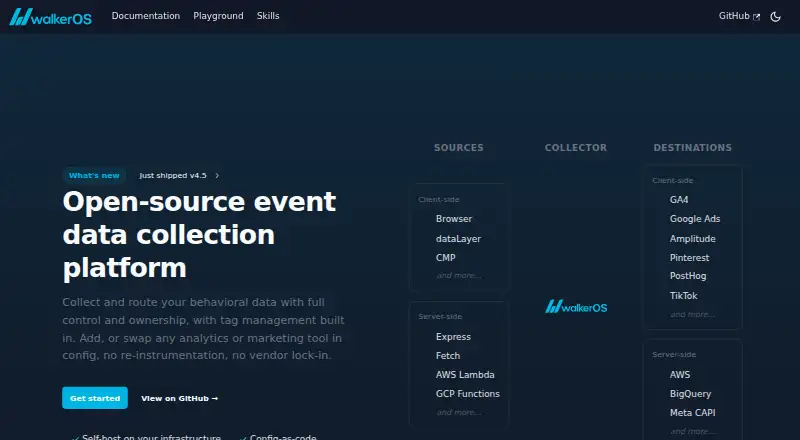The height and width of the screenshot is (440, 800).
Task: Select BigQuery destination
Action: point(690,394)
